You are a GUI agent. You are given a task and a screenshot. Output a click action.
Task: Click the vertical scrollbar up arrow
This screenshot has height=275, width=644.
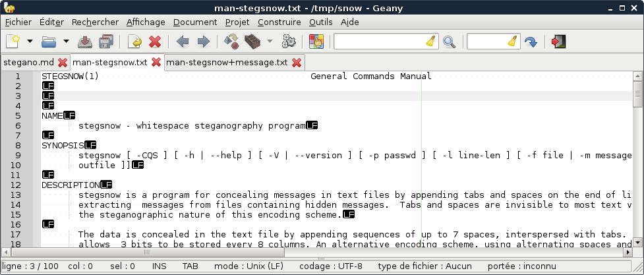pyautogui.click(x=637, y=76)
